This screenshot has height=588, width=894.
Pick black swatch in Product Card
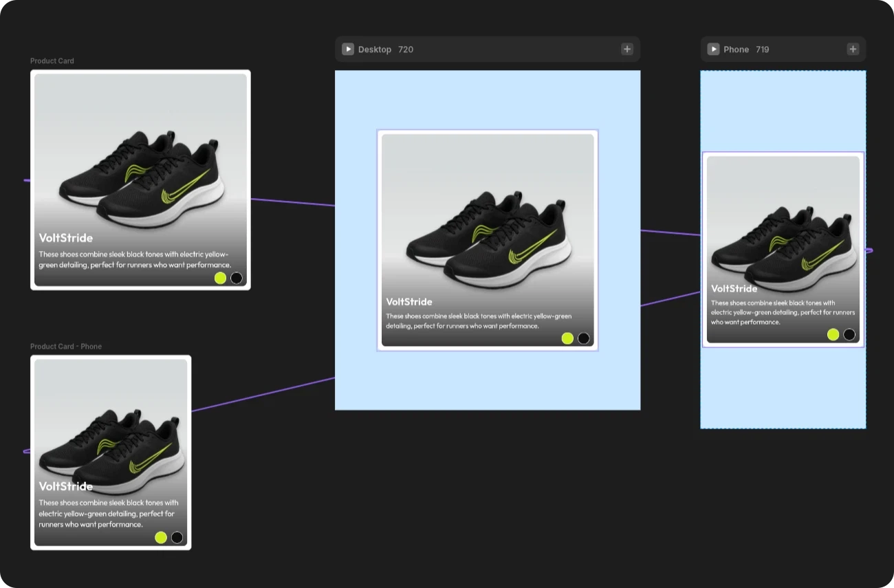[x=237, y=278]
